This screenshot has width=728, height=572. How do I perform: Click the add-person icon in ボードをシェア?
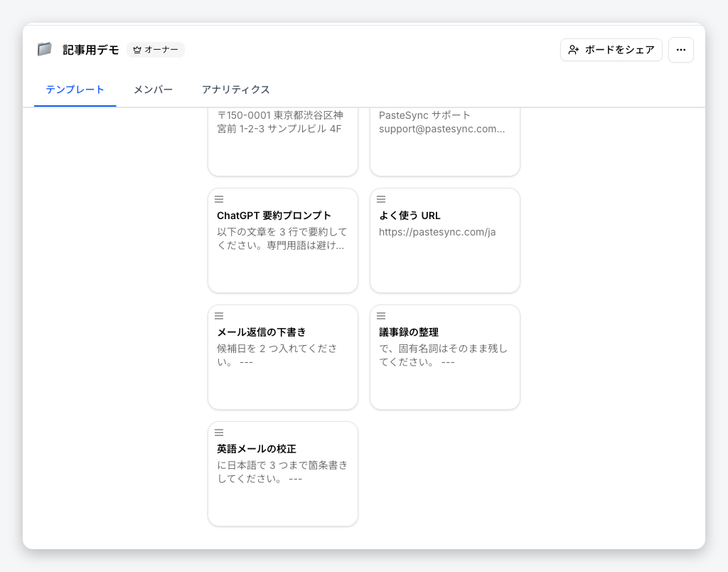tap(574, 50)
